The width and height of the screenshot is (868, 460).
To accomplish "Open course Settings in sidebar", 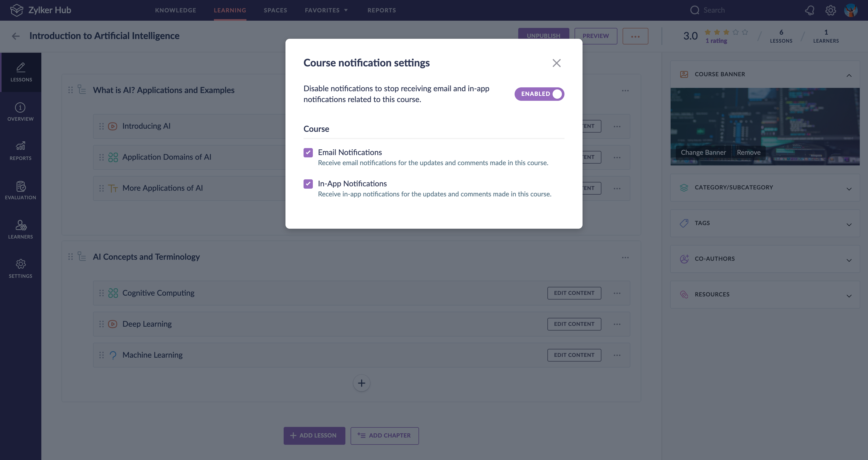I will pos(20,269).
